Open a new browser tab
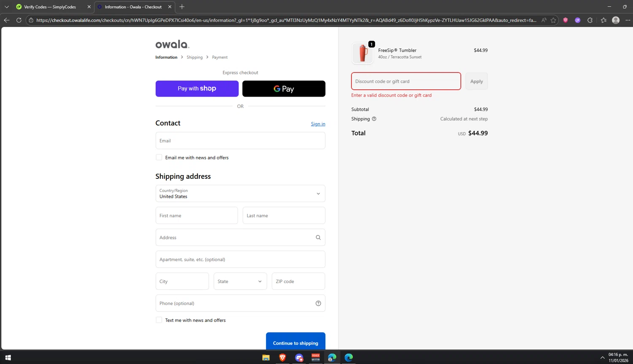The image size is (633, 364). (182, 7)
